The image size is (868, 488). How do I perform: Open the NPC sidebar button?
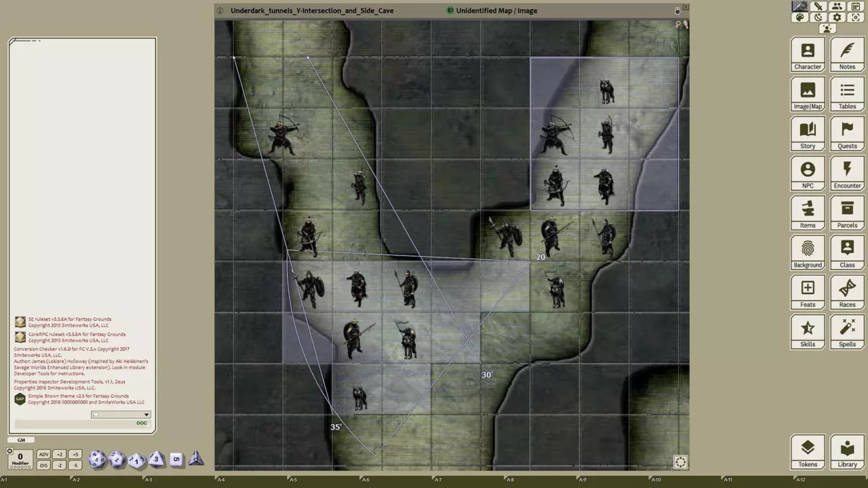tap(808, 174)
